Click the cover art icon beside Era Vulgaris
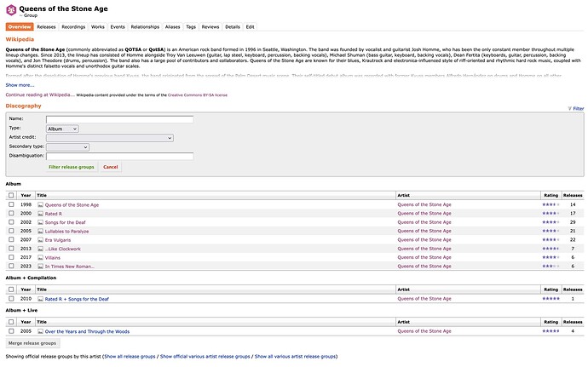Viewport: 588px width, 367px height. [41, 240]
